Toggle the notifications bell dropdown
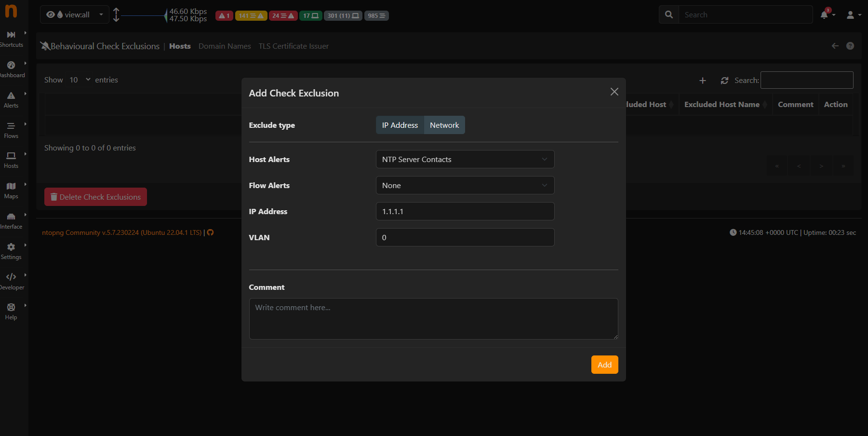This screenshot has height=436, width=868. pyautogui.click(x=827, y=14)
